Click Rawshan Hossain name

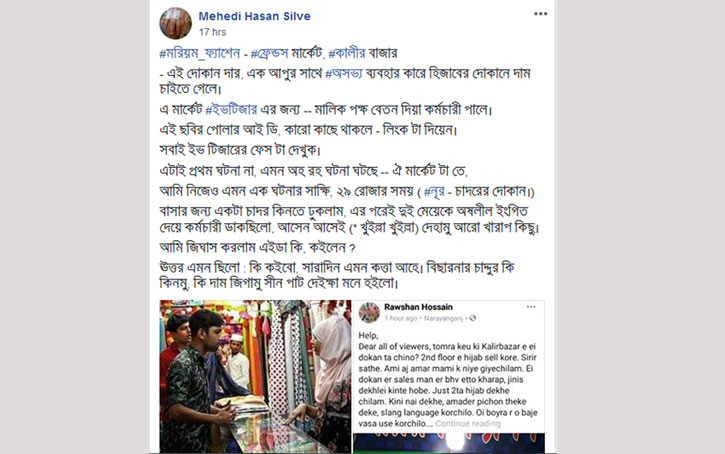tap(418, 307)
